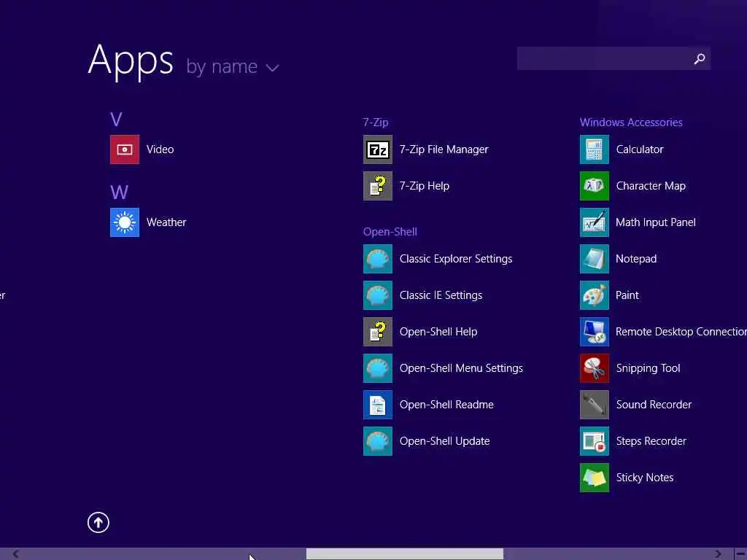This screenshot has height=560, width=747.
Task: Launch Open-Shell Update icon
Action: click(378, 441)
